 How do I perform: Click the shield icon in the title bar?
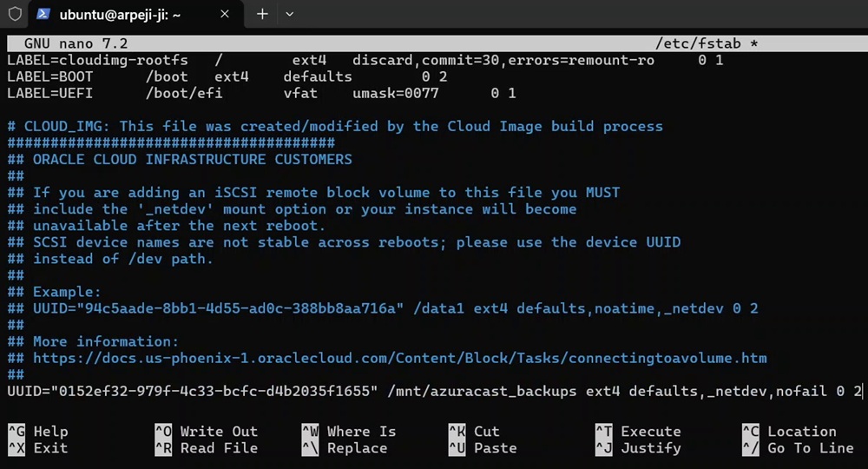(15, 14)
